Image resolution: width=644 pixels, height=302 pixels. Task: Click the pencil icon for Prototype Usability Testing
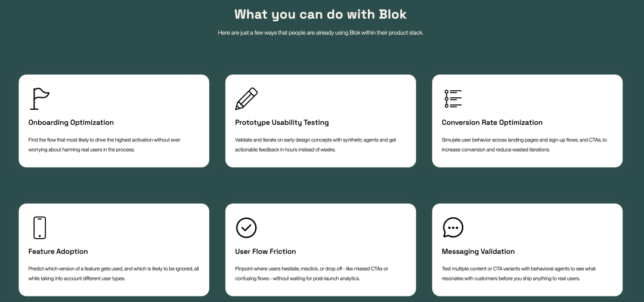point(246,98)
